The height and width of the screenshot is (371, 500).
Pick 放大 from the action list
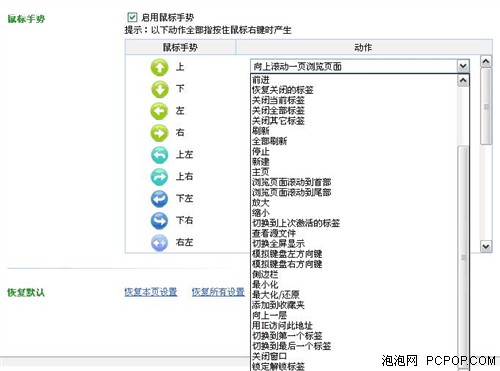261,203
